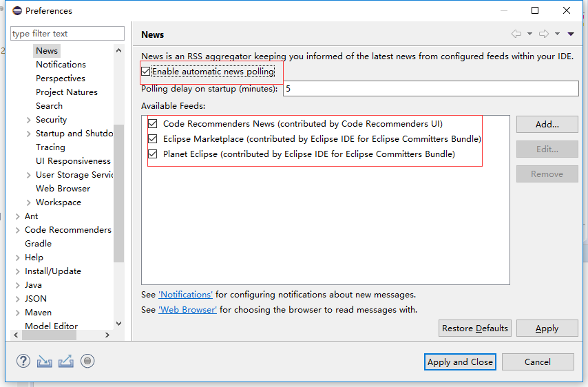Click the Back navigation arrow icon
Image resolution: width=588 pixels, height=387 pixels.
pos(516,34)
